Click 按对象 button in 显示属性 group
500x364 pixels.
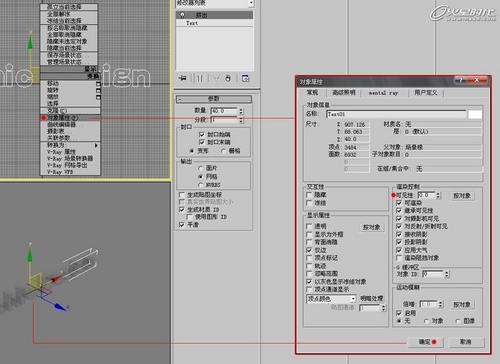pos(372,227)
